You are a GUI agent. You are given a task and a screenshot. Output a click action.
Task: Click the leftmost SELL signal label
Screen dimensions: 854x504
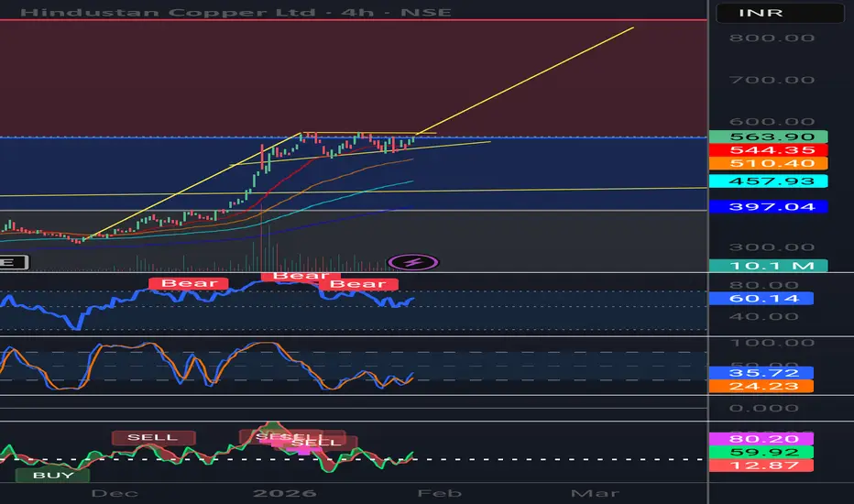(x=153, y=437)
